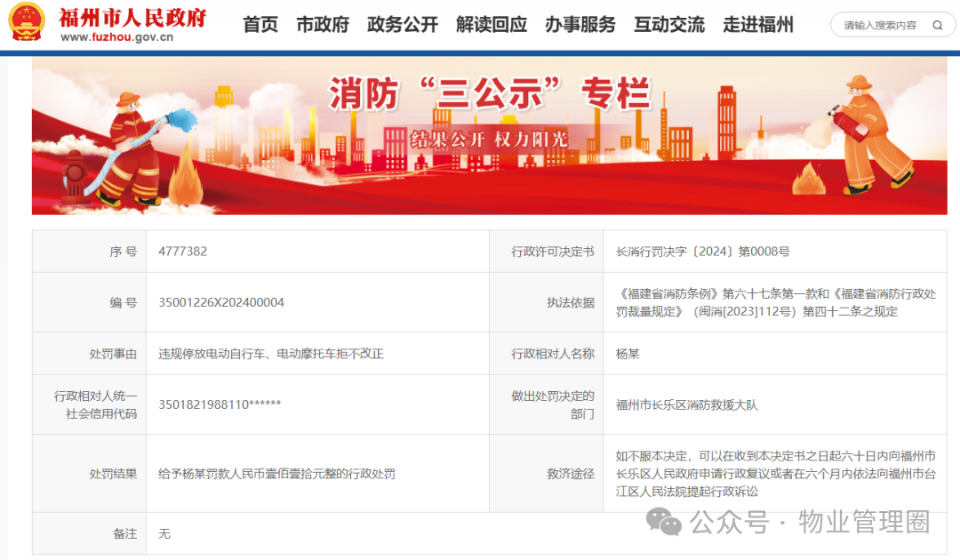Click the 福州市人民政府 site title
Image resolution: width=960 pixels, height=560 pixels.
coord(132,17)
